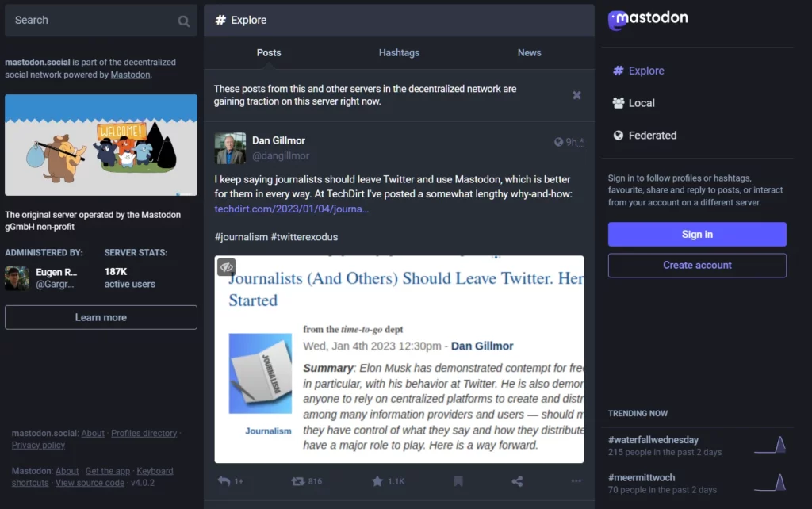The width and height of the screenshot is (812, 509).
Task: Click the search magnifier icon
Action: point(183,20)
